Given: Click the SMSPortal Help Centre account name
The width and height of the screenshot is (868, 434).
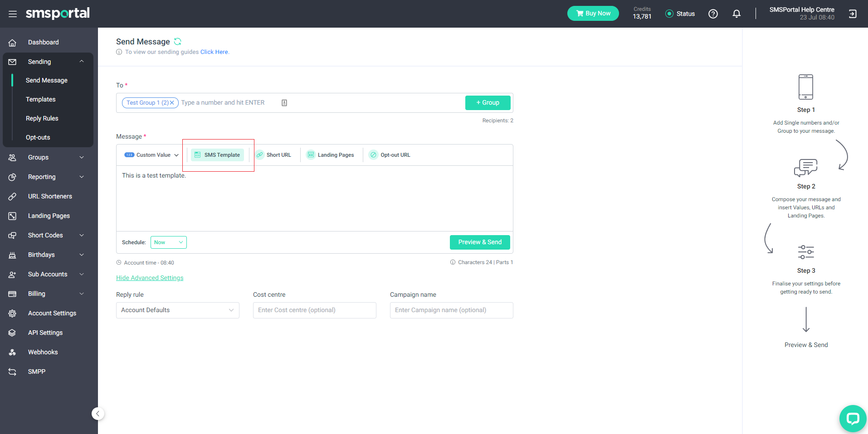Looking at the screenshot, I should [802, 10].
